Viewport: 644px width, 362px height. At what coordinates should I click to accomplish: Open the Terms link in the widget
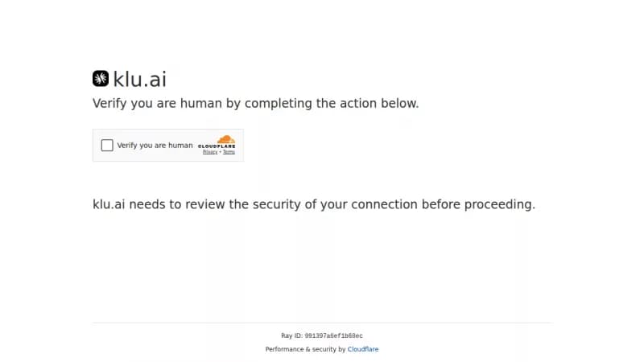229,152
